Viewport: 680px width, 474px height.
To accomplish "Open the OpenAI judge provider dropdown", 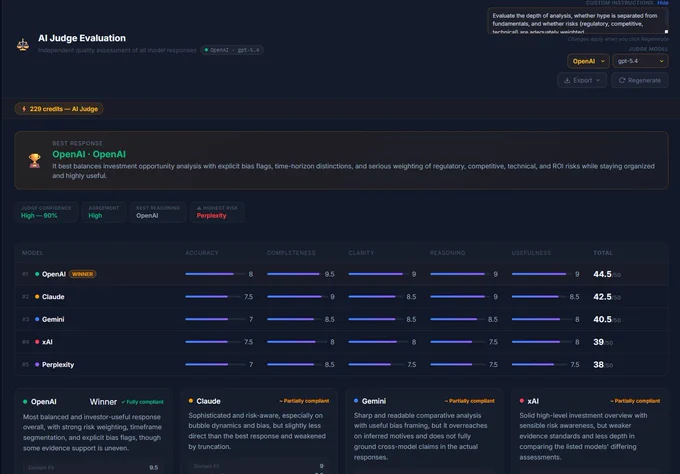I will tap(588, 61).
